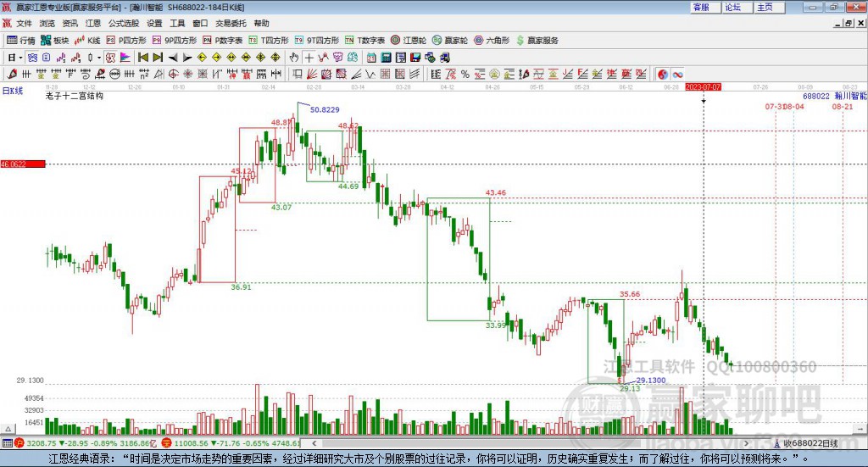Click the 29.1300 low price label
The image size is (868, 467).
point(651,381)
